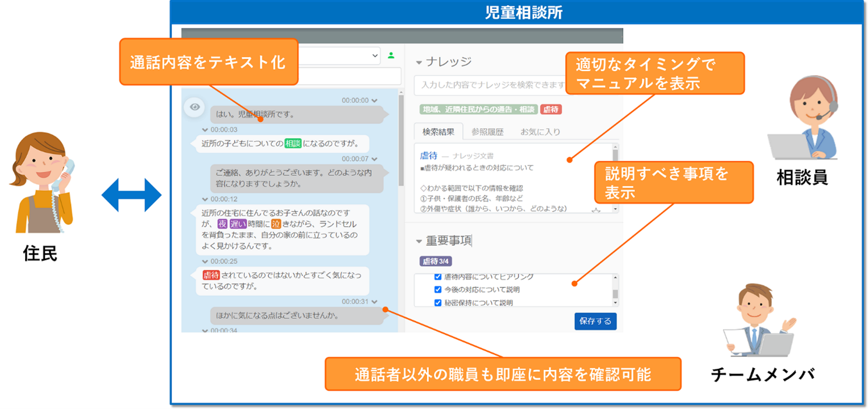Screen dimensions: 868x409
Task: Click the green 地域、近隣住民からの通告・相談 tag
Action: pos(479,109)
